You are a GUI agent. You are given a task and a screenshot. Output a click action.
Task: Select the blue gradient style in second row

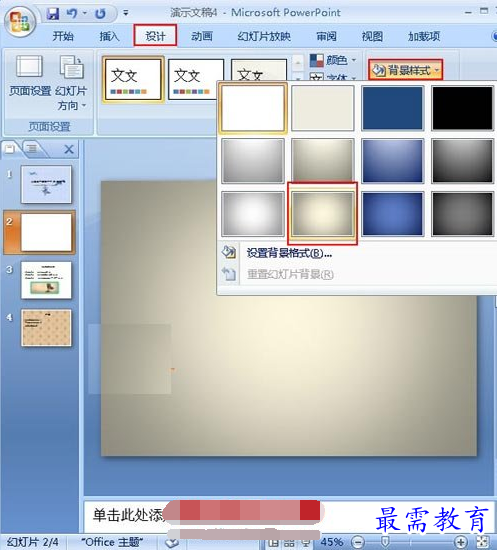(x=392, y=161)
